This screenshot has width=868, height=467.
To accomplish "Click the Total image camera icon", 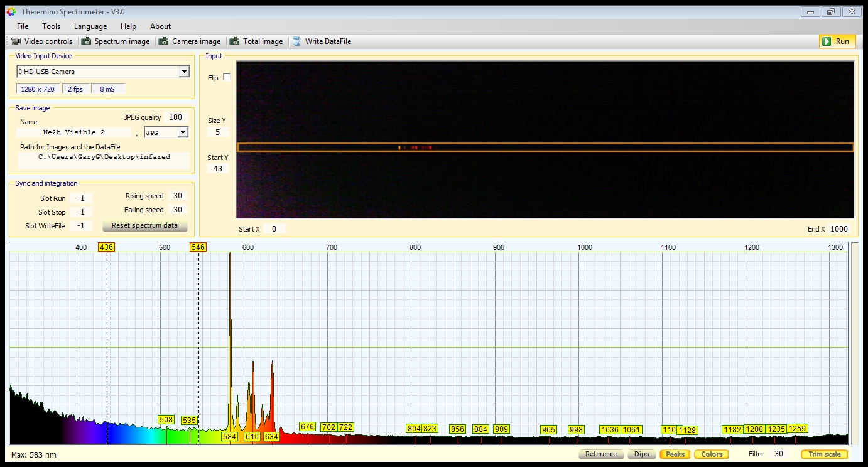I will point(234,41).
